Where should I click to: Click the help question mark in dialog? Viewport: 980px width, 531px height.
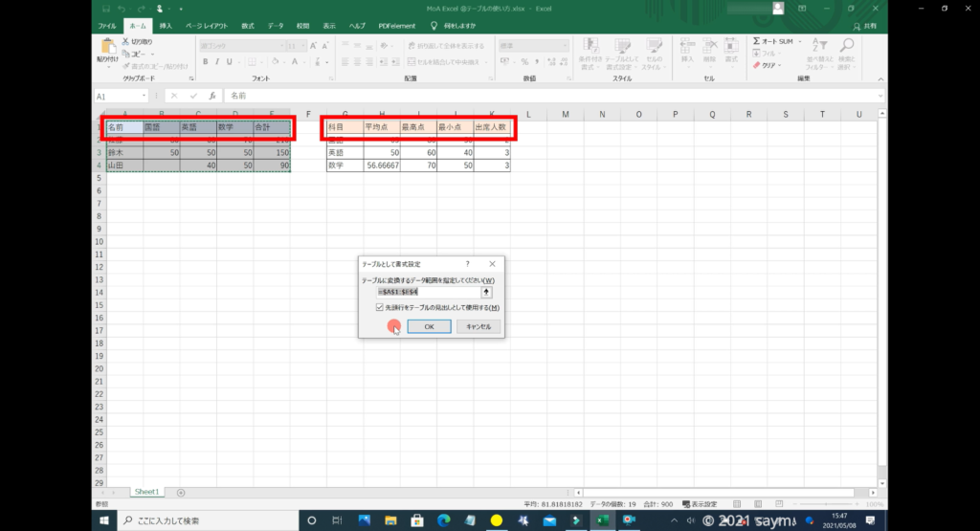[467, 263]
